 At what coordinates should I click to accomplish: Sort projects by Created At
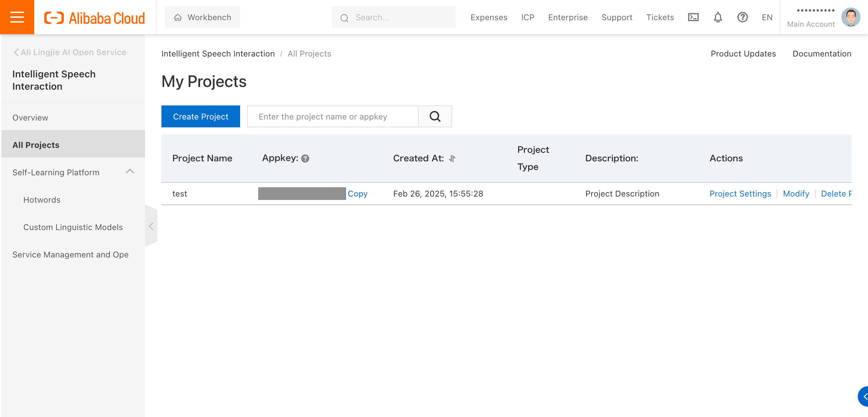click(x=452, y=159)
